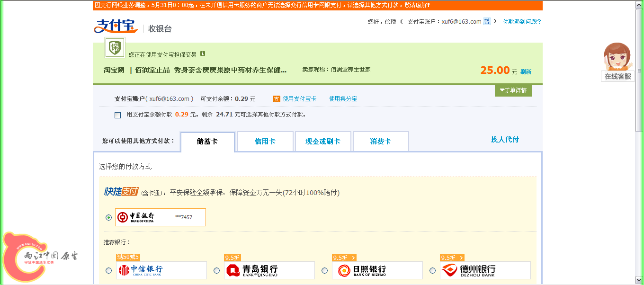Screen dimensions: 644x285
Task: Select the 青岛银行 radio button
Action: click(217, 270)
